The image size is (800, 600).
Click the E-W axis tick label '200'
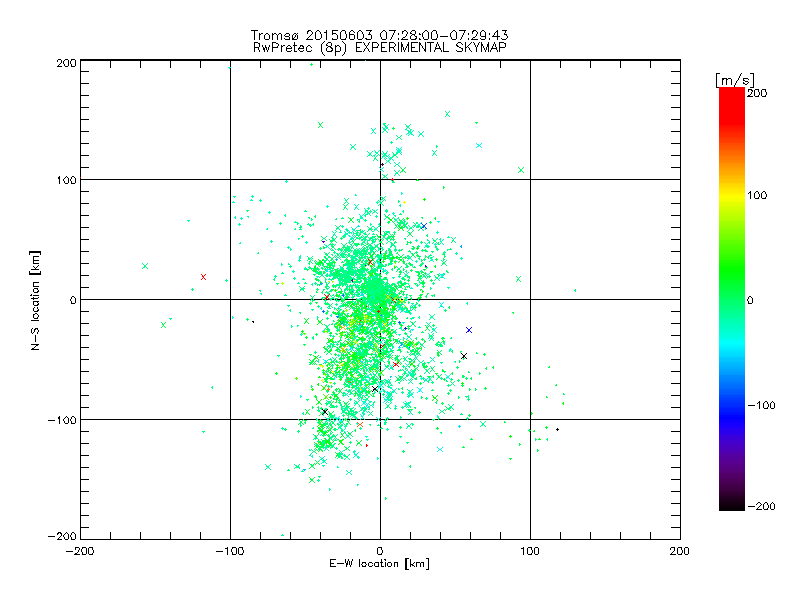(x=680, y=551)
